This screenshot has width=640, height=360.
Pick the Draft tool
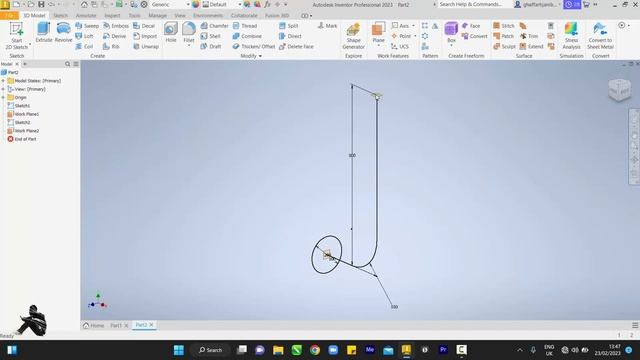[x=211, y=47]
